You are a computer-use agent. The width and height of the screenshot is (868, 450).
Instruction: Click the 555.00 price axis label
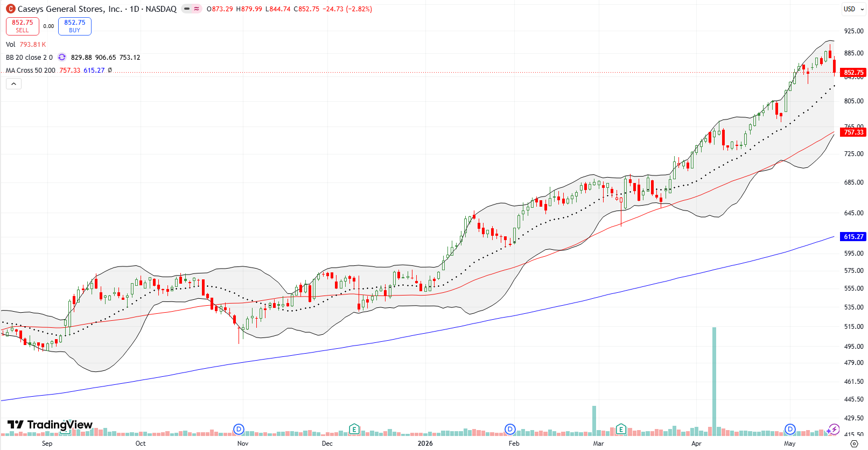pos(854,289)
